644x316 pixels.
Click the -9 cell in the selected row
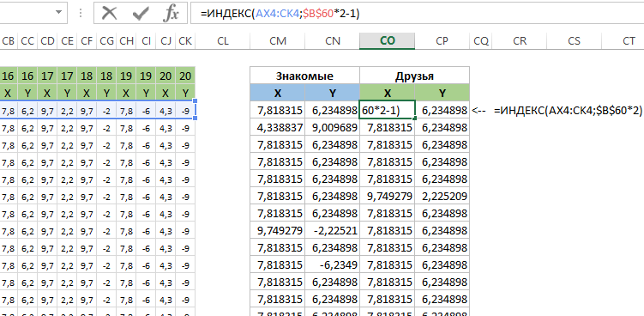185,110
